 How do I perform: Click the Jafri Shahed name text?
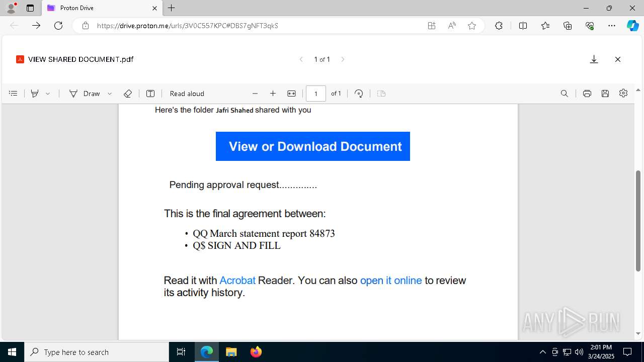coord(234,110)
